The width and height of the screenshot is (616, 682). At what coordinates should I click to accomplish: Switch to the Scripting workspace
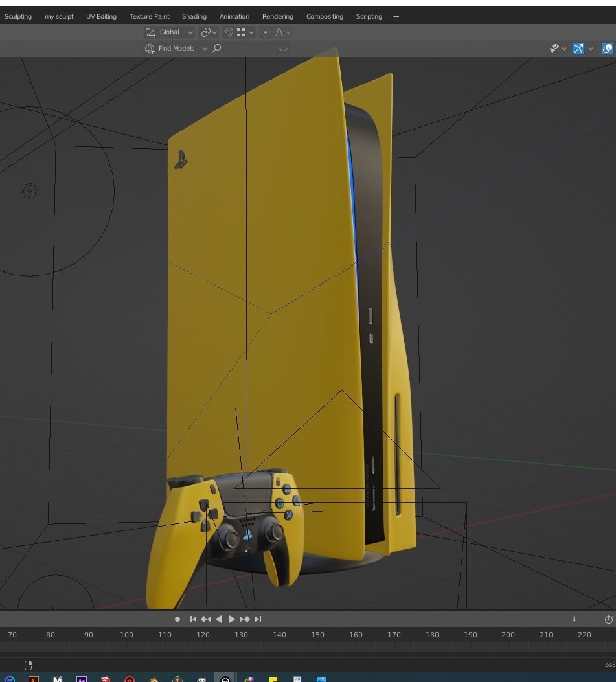pos(369,17)
